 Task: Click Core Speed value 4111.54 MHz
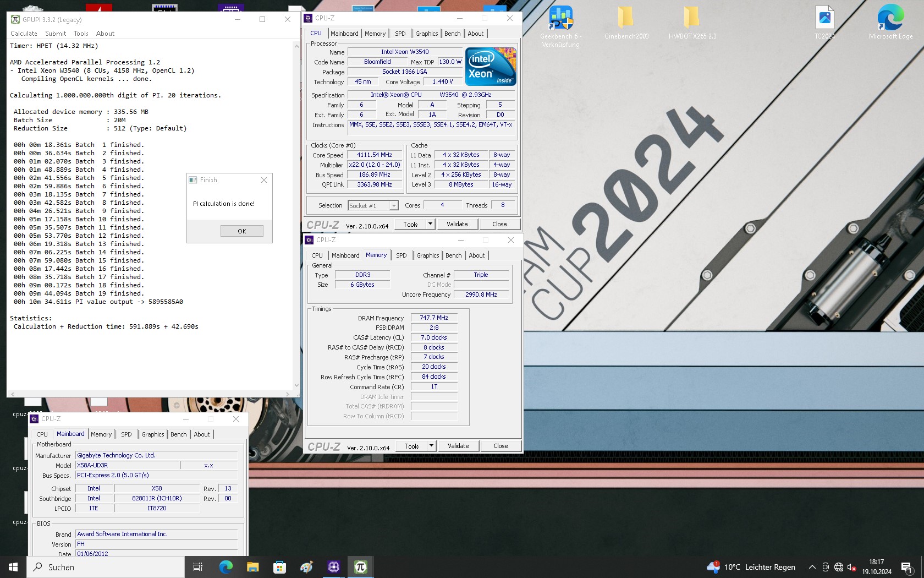pos(375,155)
